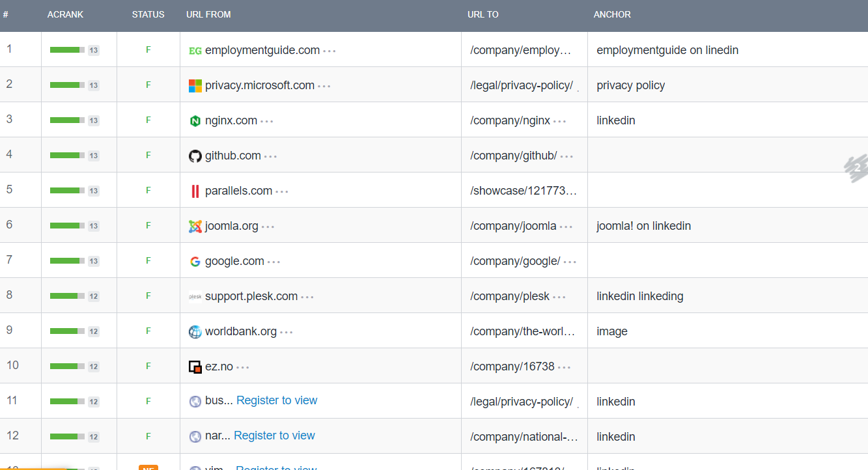This screenshot has width=868, height=470.
Task: Click ACRank bar for row 12
Action: click(x=67, y=436)
